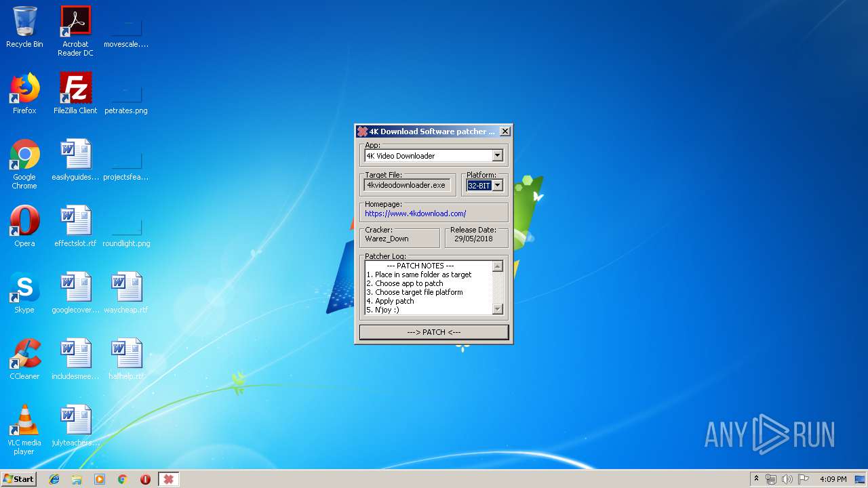Screen dimensions: 868x488
Task: Click the release date 29/05/2018
Action: click(473, 239)
